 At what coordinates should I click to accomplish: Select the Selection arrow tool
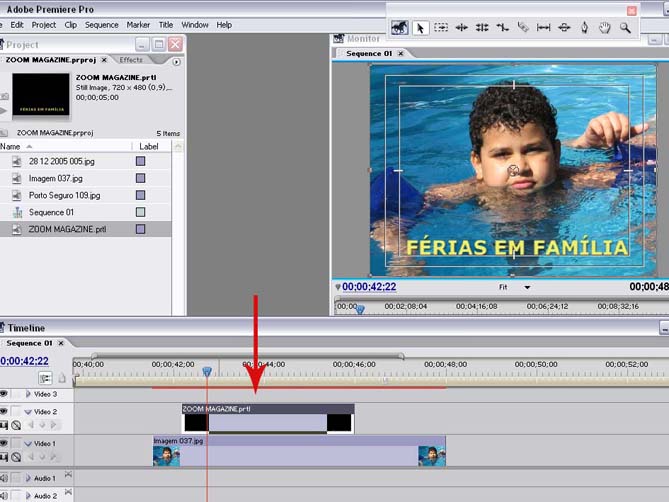(420, 28)
